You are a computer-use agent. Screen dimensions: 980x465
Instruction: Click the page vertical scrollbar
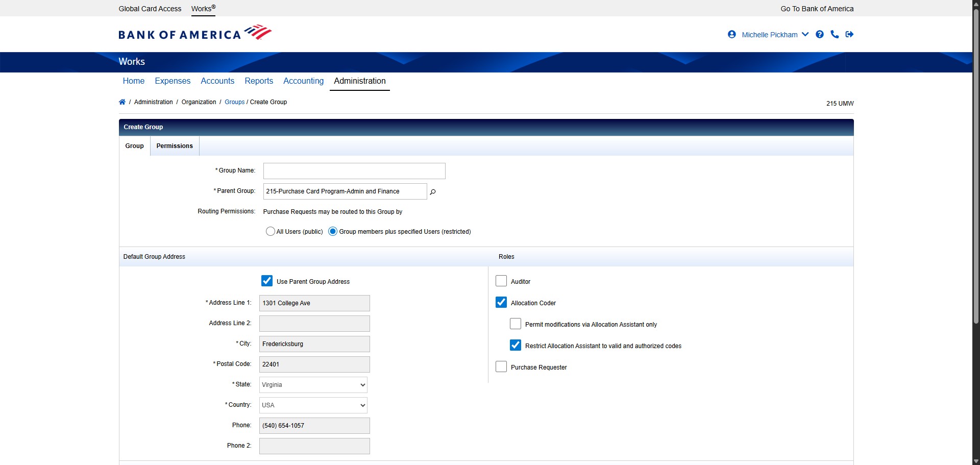(976, 204)
